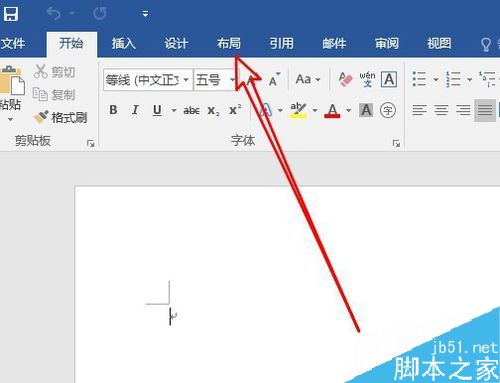The image size is (500, 383).
Task: Open the undo history dropdown arrow
Action: click(x=72, y=14)
